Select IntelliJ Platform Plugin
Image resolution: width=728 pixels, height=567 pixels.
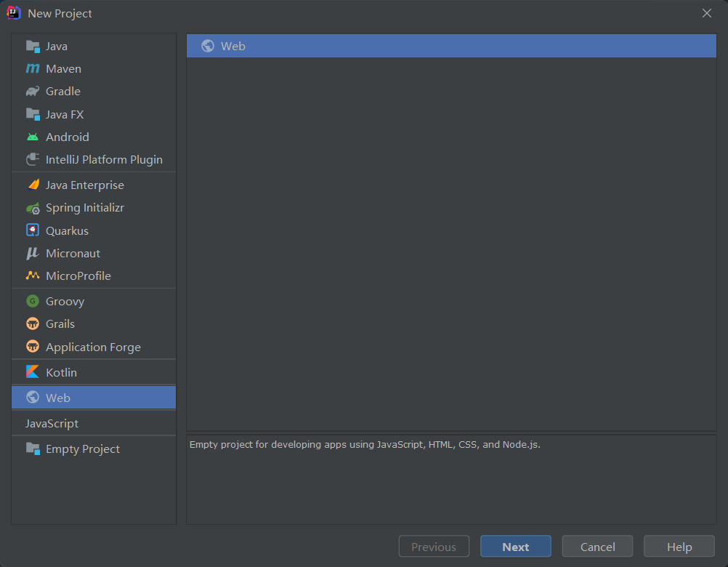tap(94, 160)
